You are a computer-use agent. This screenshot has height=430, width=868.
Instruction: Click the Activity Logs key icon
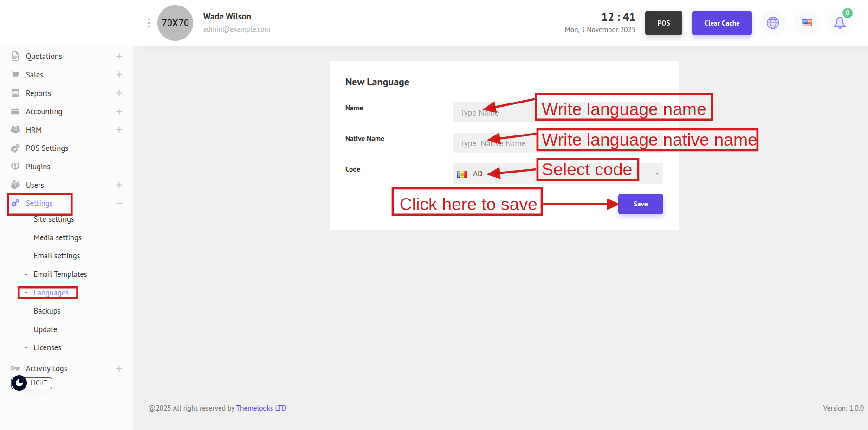pos(15,368)
